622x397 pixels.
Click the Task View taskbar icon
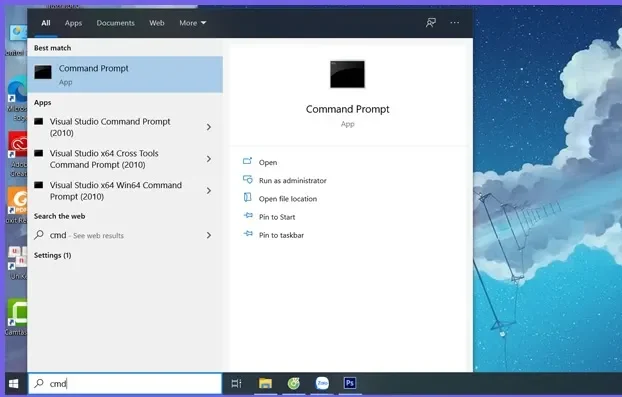(236, 384)
